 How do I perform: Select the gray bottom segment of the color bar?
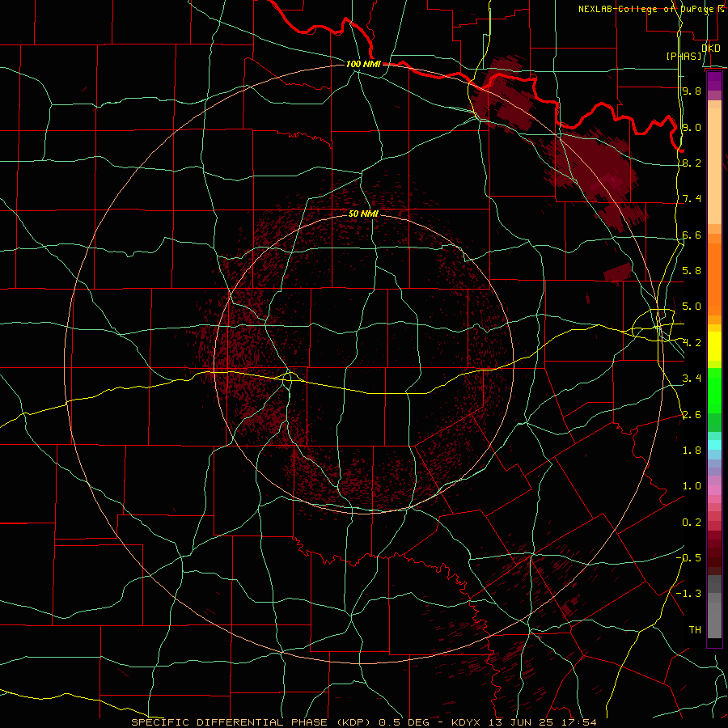[x=714, y=620]
